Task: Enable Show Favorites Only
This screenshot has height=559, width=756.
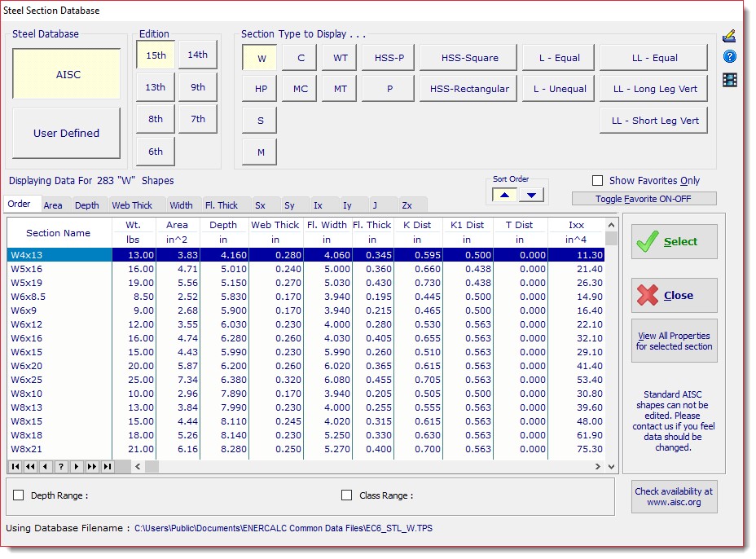Action: pyautogui.click(x=597, y=180)
